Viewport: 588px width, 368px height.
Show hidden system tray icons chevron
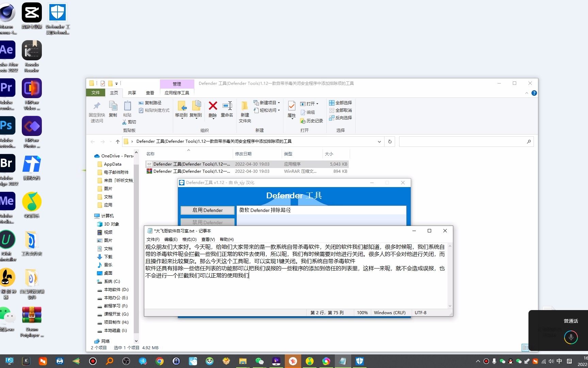coord(478,361)
